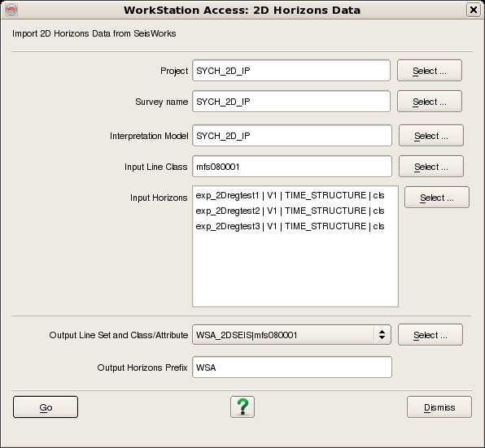The image size is (485, 448).
Task: Click the Dismiss button
Action: point(439,407)
